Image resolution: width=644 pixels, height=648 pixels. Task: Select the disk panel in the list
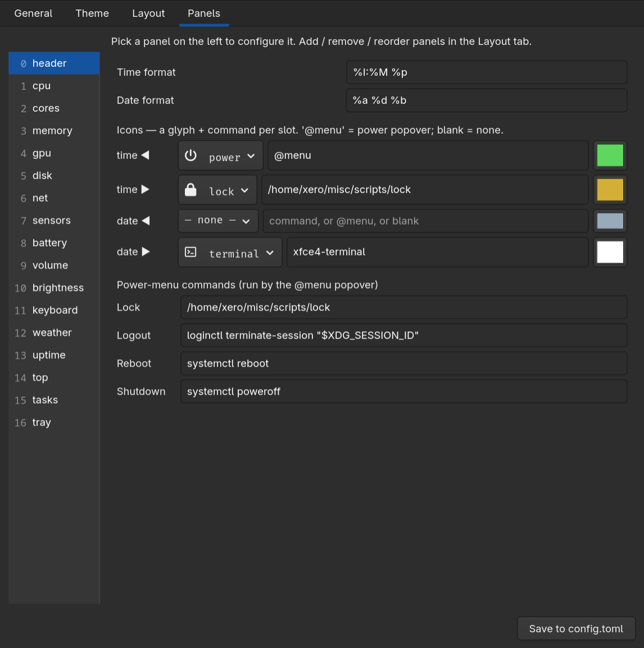coord(54,176)
